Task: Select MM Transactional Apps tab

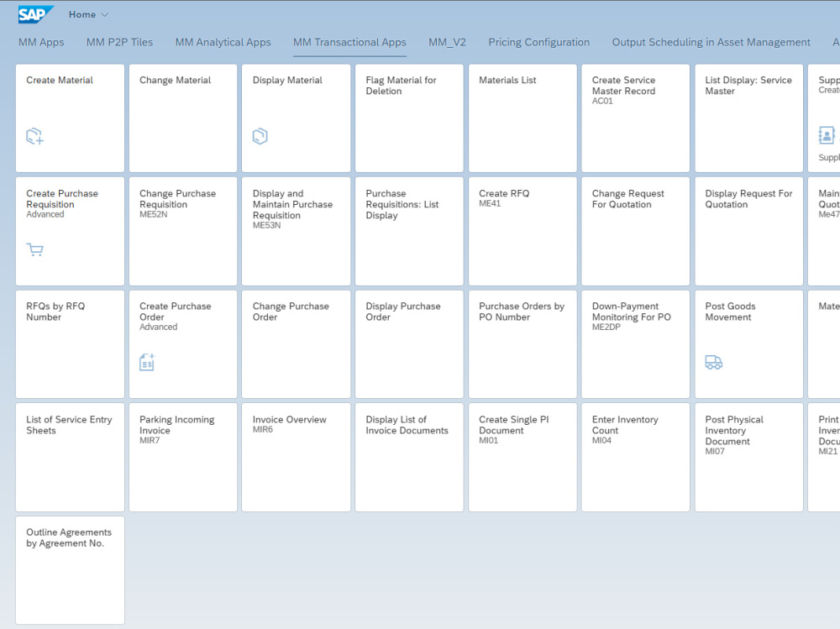Action: tap(349, 42)
